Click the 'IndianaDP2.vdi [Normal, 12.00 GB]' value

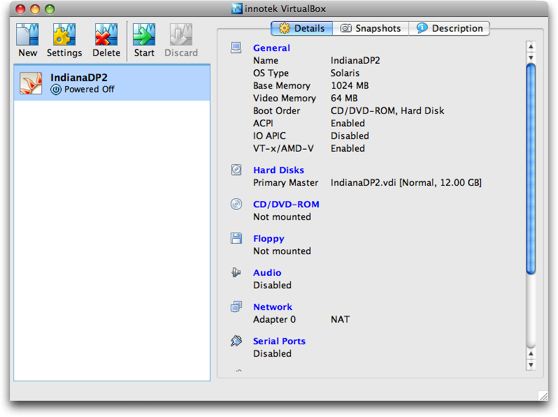coord(406,183)
